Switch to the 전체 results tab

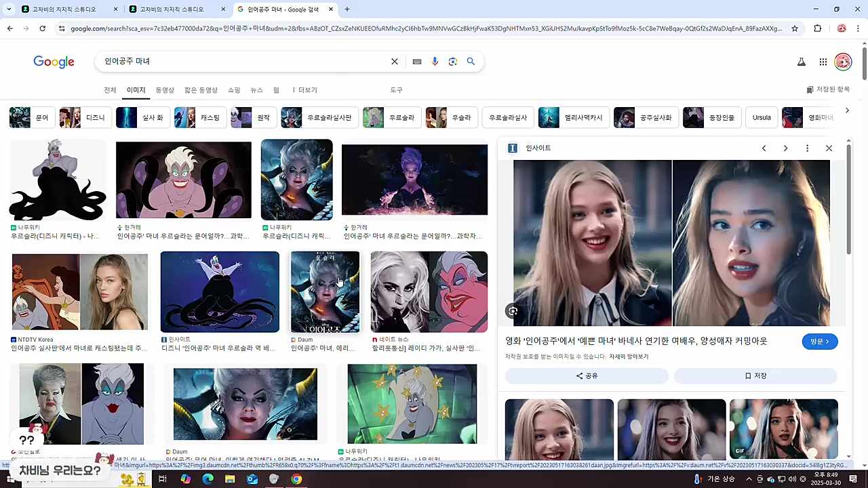(110, 90)
